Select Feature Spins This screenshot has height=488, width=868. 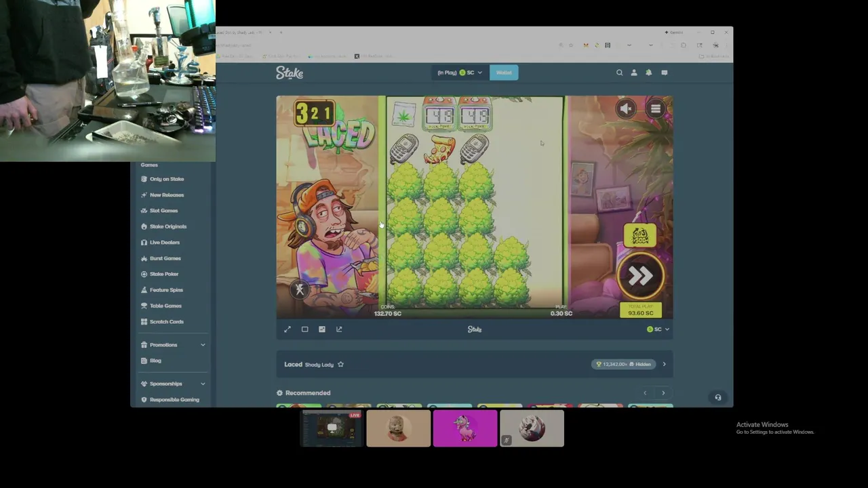[166, 290]
